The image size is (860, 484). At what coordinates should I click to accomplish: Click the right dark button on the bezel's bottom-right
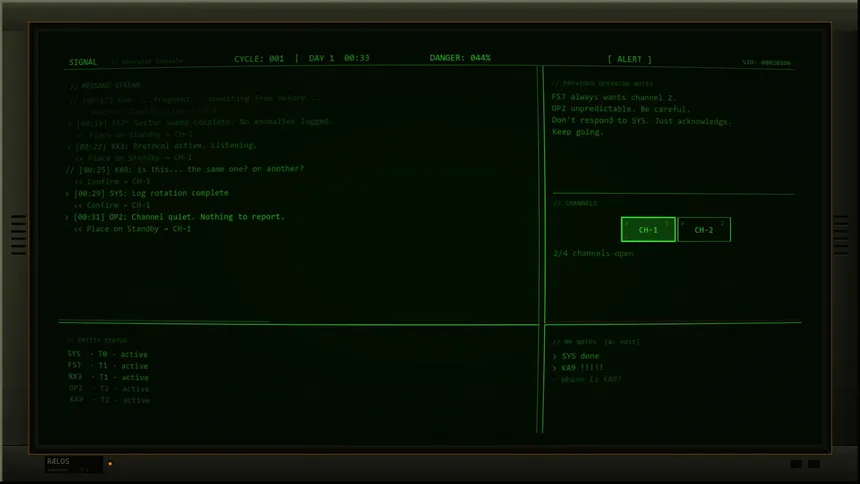coord(814,464)
